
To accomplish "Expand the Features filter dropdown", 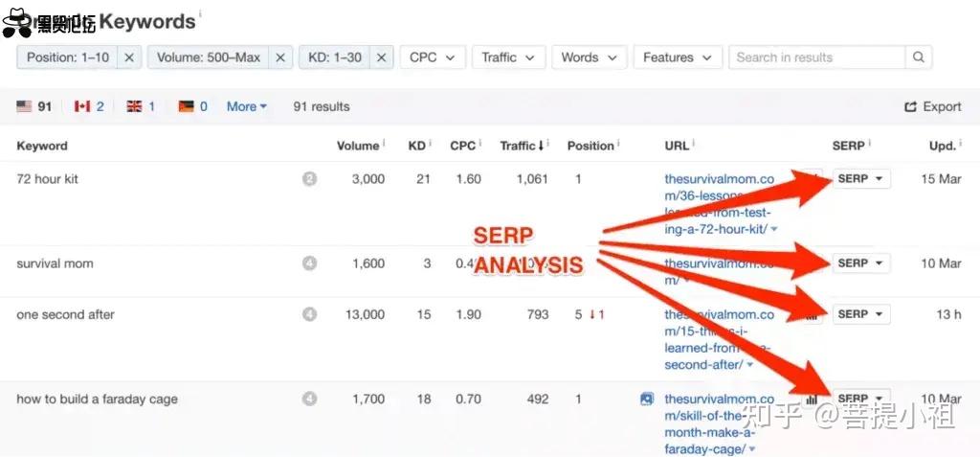I will point(679,57).
